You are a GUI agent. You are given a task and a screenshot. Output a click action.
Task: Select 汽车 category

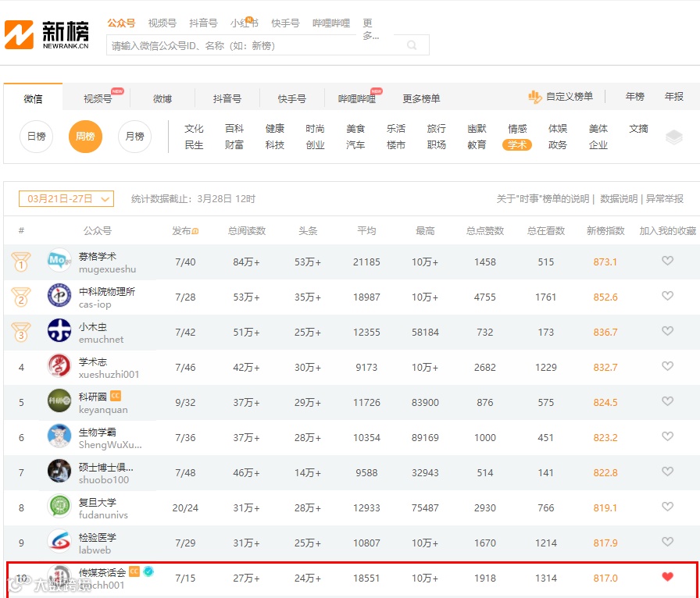tap(355, 144)
